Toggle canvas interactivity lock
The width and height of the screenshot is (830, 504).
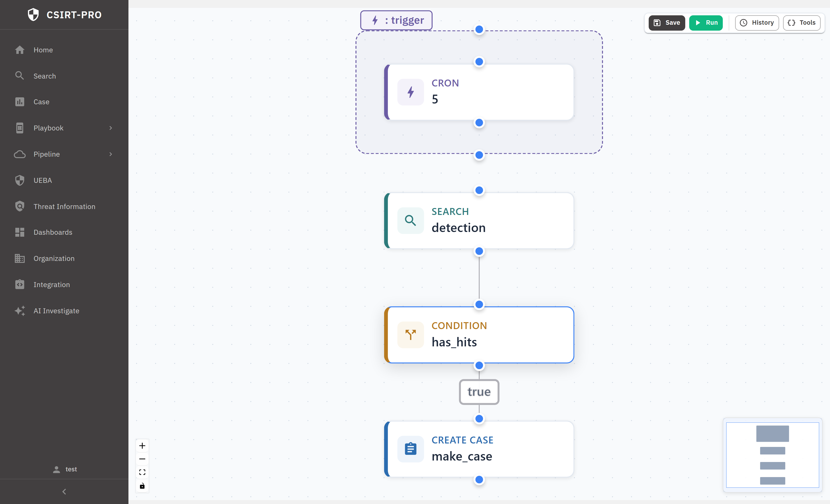click(x=142, y=485)
